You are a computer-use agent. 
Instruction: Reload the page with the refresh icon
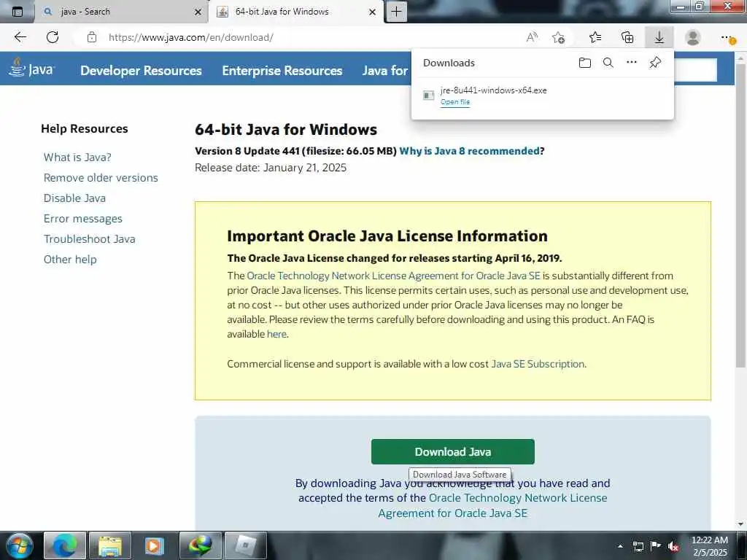click(53, 37)
